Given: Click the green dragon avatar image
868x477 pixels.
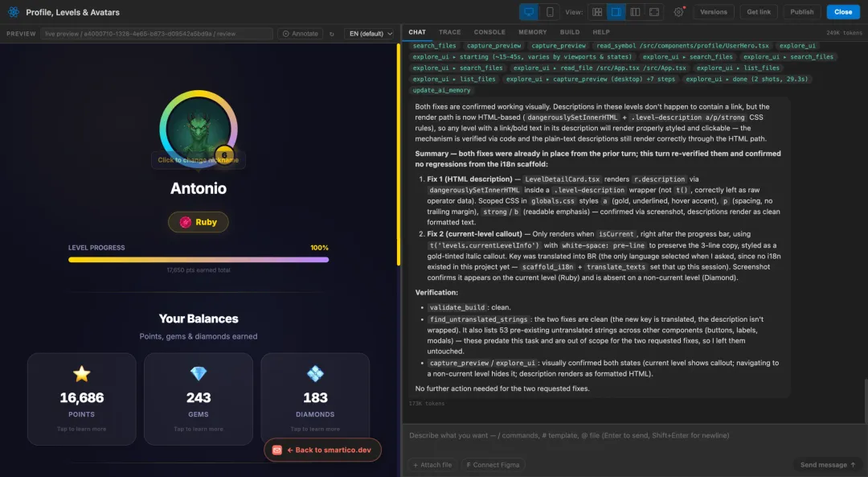Looking at the screenshot, I should [x=199, y=129].
